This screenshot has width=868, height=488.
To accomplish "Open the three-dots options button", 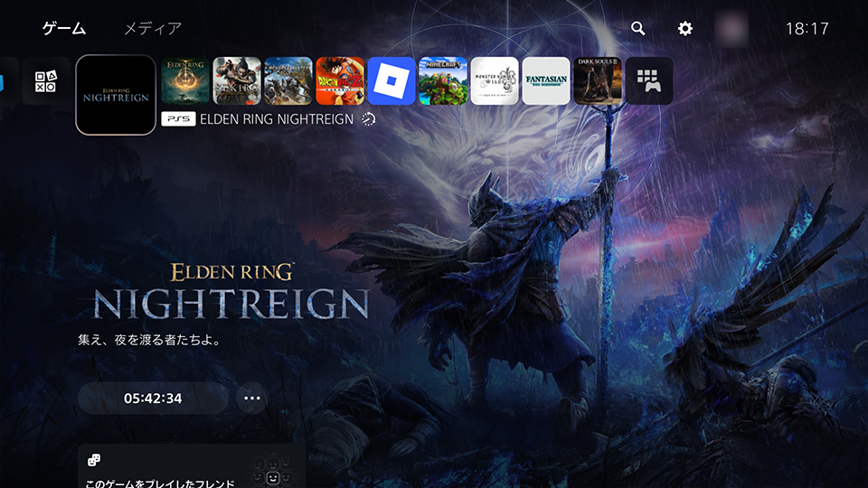I will [x=252, y=399].
